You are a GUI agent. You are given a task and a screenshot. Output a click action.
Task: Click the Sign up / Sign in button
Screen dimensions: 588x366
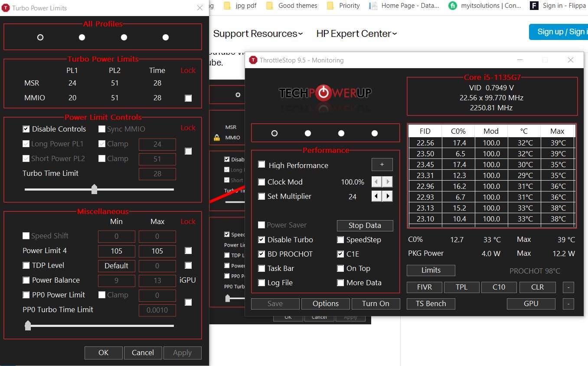(x=559, y=32)
